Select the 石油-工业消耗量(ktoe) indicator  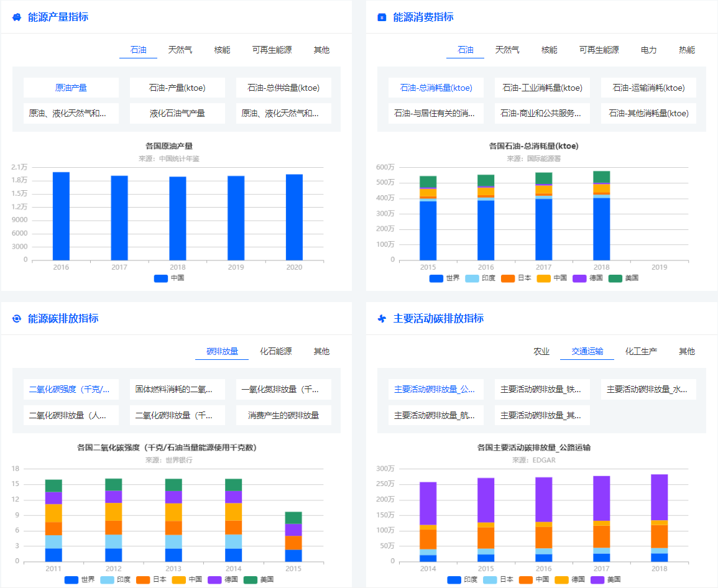[x=542, y=88]
